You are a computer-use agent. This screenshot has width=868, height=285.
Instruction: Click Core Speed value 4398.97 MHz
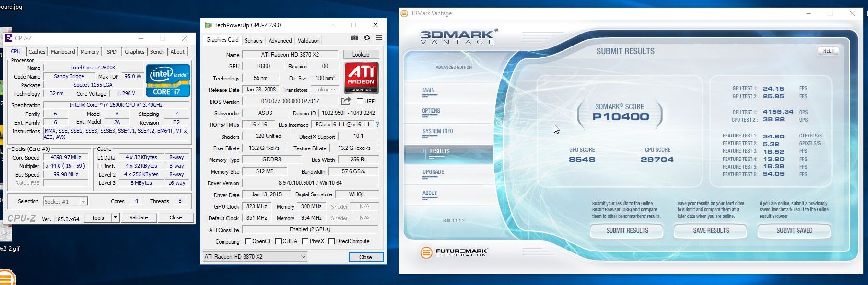[x=66, y=157]
